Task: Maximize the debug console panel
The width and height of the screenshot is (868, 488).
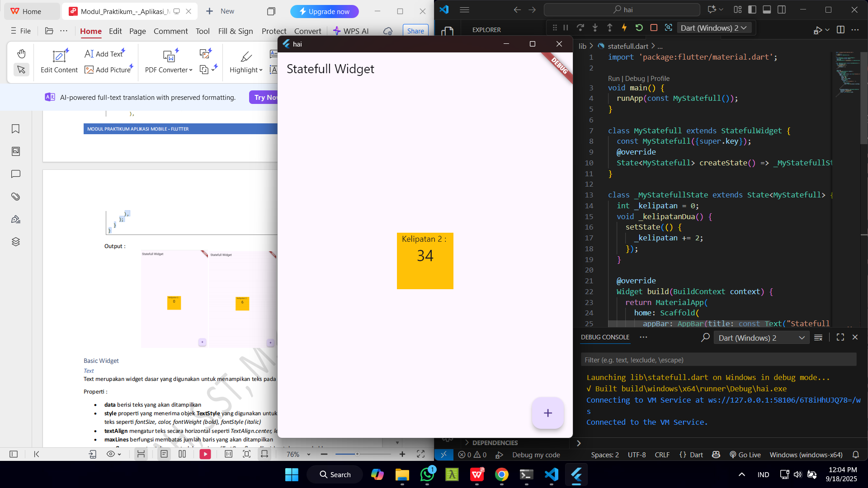Action: [x=840, y=338]
